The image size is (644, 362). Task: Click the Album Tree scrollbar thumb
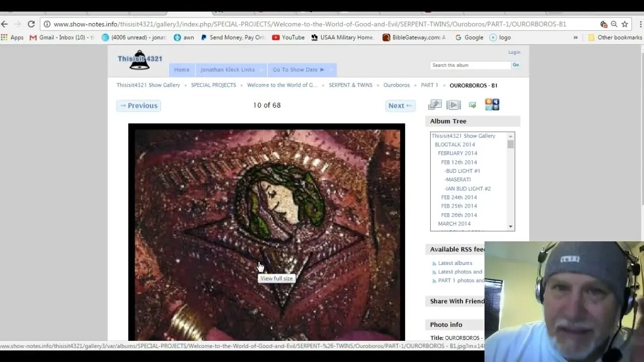pos(511,144)
